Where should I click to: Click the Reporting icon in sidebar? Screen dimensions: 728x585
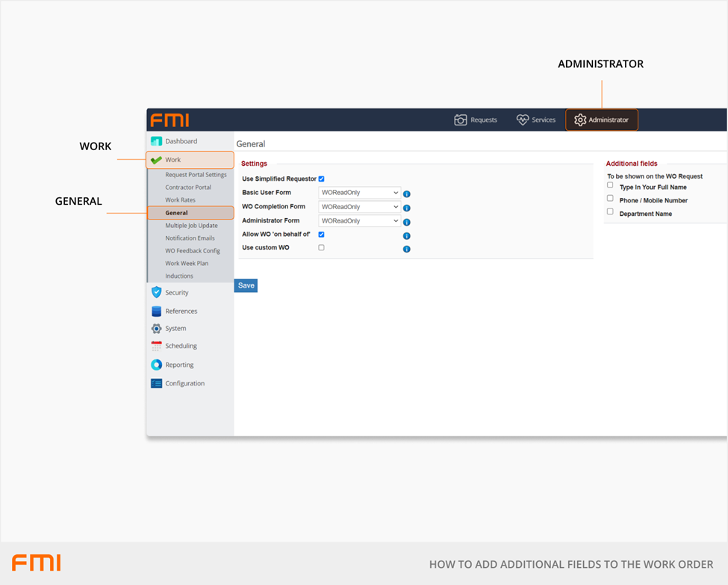pyautogui.click(x=156, y=365)
